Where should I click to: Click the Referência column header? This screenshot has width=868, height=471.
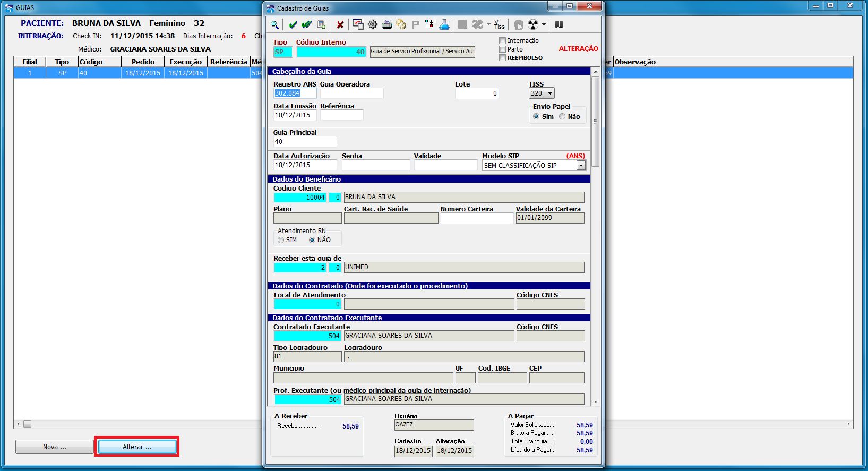229,62
